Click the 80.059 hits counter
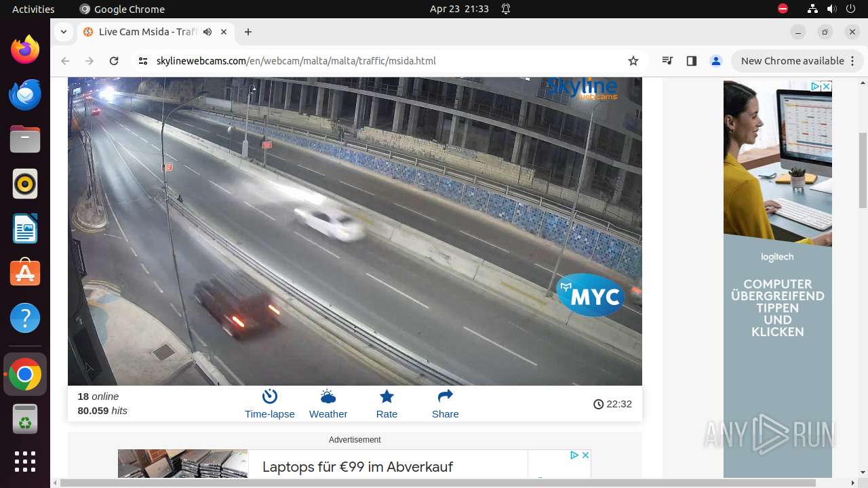 coord(102,411)
